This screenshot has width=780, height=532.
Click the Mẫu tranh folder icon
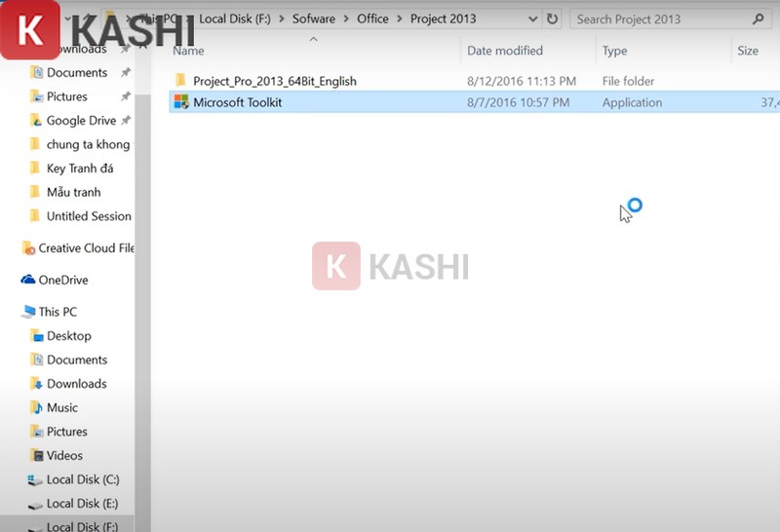[35, 192]
